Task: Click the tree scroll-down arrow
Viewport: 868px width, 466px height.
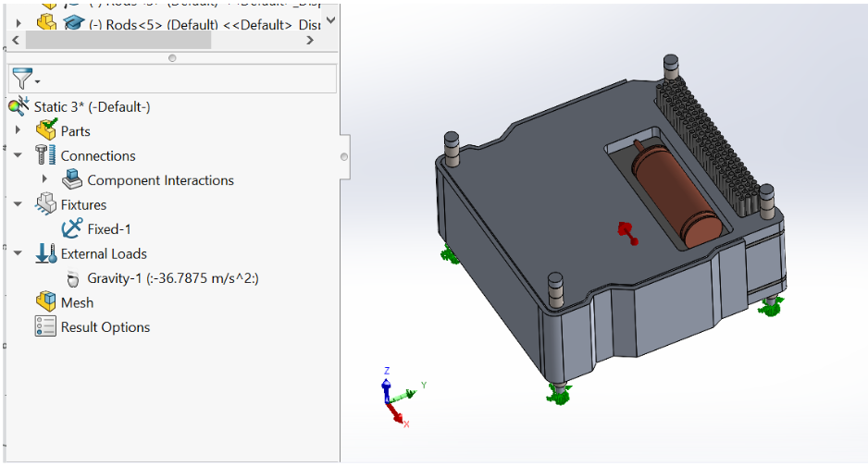Action: pos(330,20)
